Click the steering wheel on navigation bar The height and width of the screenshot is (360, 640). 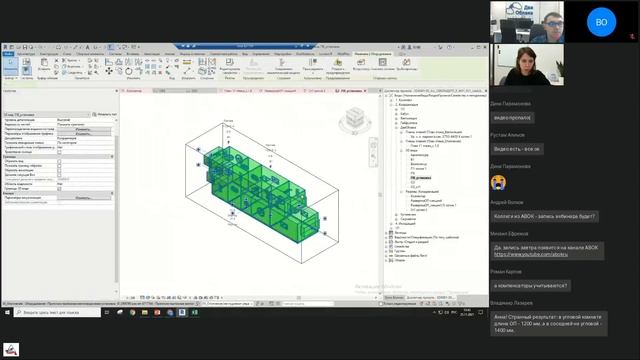point(373,145)
